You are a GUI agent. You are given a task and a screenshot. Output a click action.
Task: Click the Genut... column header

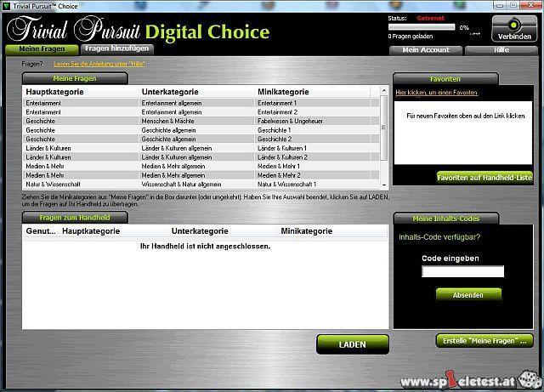[41, 231]
